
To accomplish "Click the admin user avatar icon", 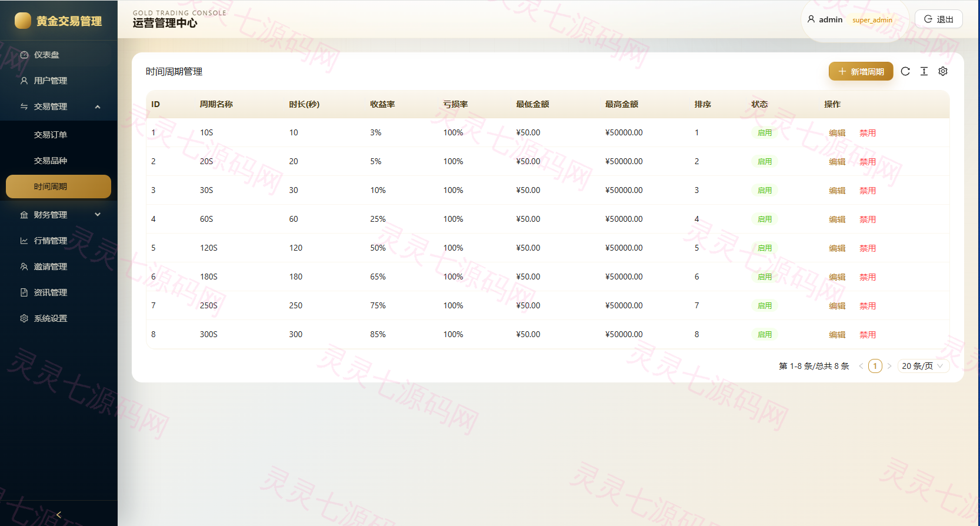I will 811,19.
